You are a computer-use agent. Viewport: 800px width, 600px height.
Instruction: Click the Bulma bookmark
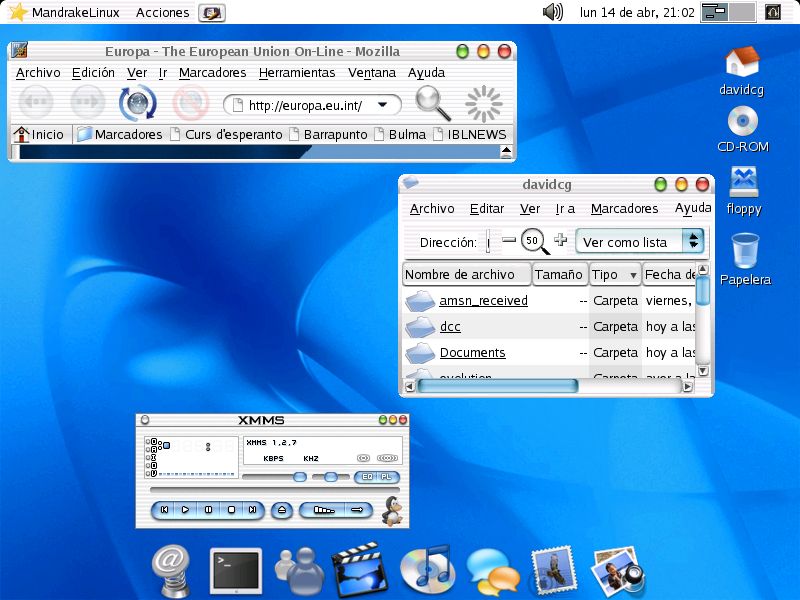click(401, 135)
